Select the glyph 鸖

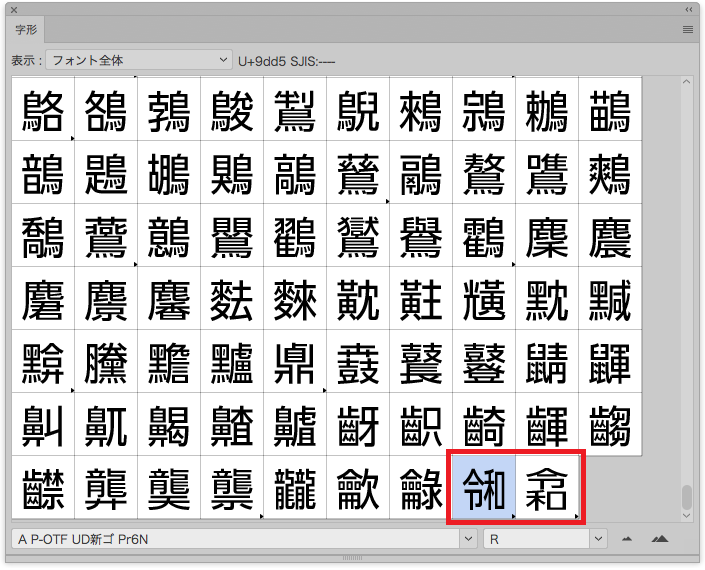click(x=484, y=235)
